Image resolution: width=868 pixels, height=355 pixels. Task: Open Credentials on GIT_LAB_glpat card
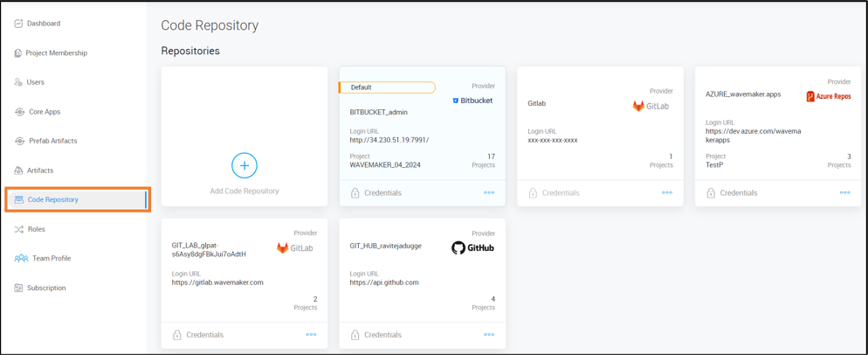point(205,335)
